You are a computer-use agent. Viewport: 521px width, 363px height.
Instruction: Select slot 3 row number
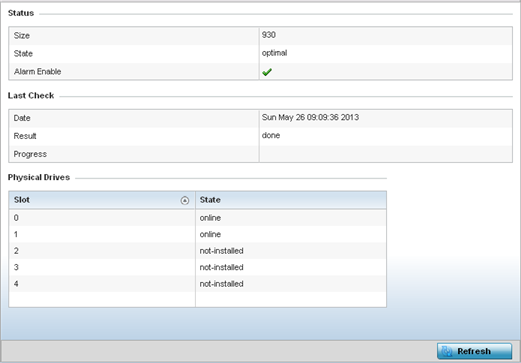coord(16,267)
